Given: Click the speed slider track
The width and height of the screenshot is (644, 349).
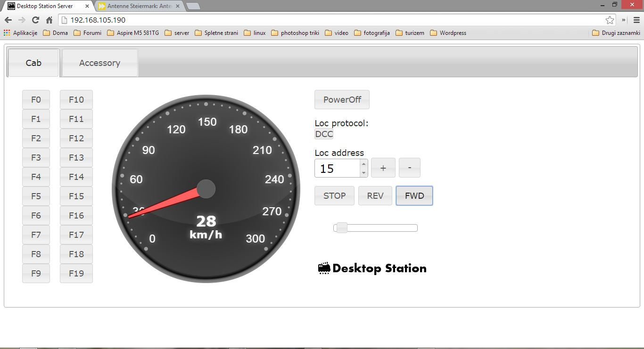Looking at the screenshot, I should [376, 228].
